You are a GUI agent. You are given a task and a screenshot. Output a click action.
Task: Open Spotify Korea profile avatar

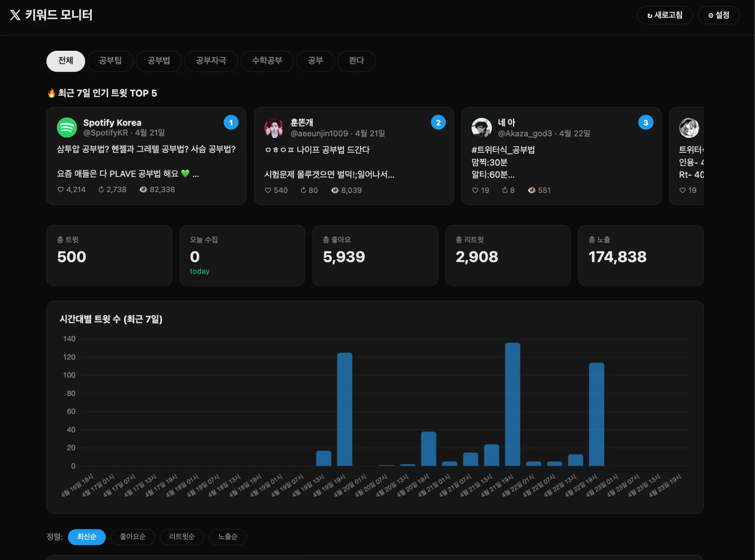[67, 128]
